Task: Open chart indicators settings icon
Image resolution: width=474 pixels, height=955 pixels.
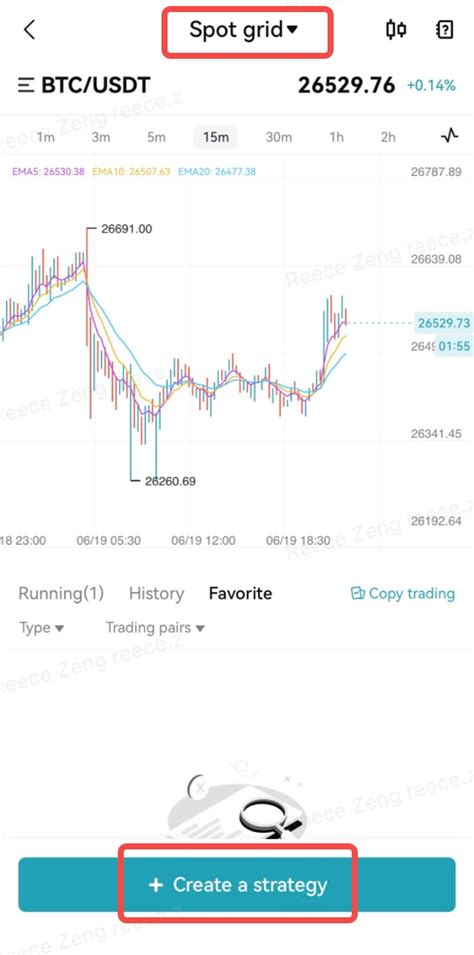Action: click(x=450, y=136)
